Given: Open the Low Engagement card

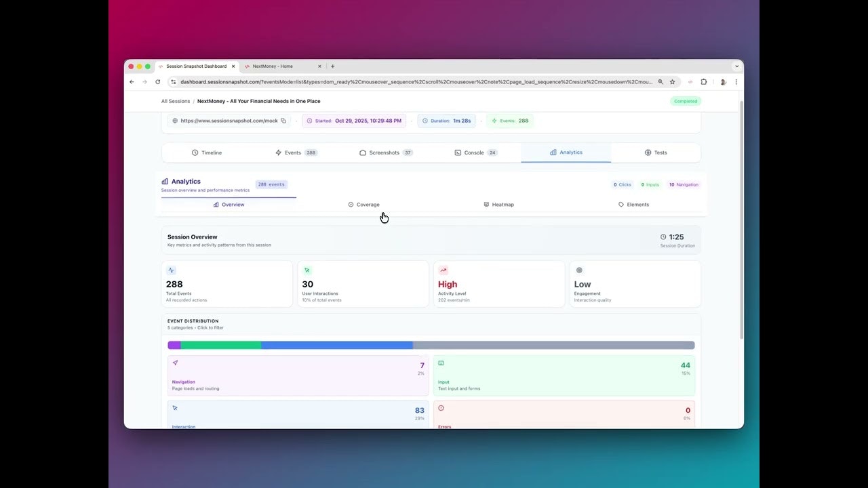Looking at the screenshot, I should (635, 284).
